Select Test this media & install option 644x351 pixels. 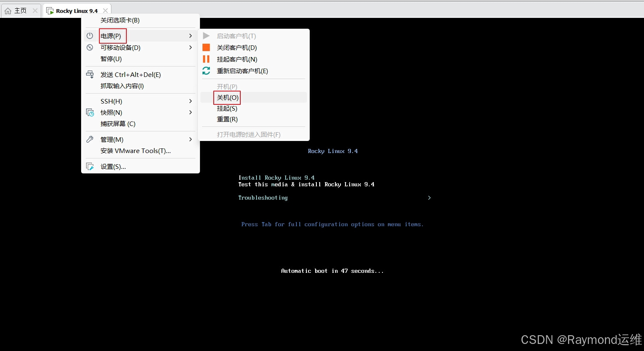tap(306, 184)
